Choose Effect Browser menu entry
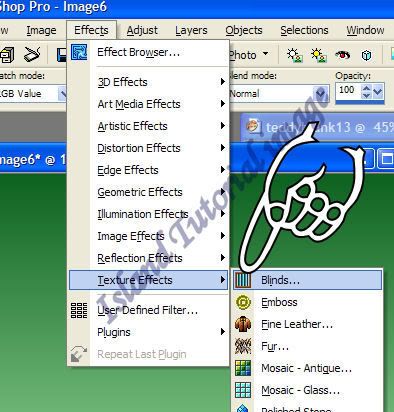 coord(148,52)
